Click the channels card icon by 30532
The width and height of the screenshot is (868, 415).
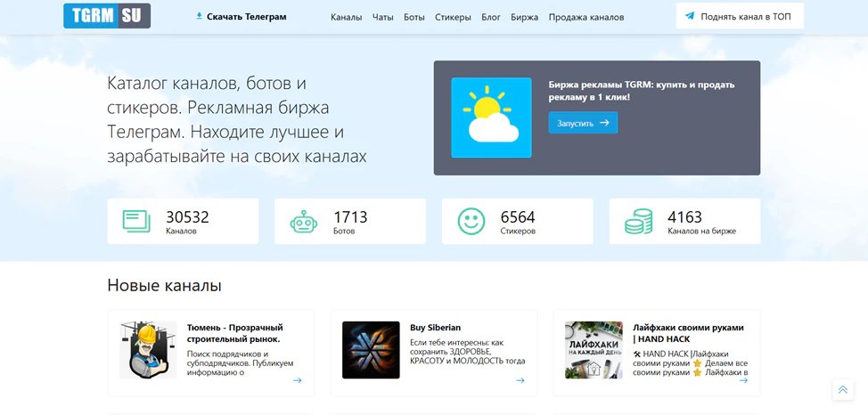pos(136,222)
